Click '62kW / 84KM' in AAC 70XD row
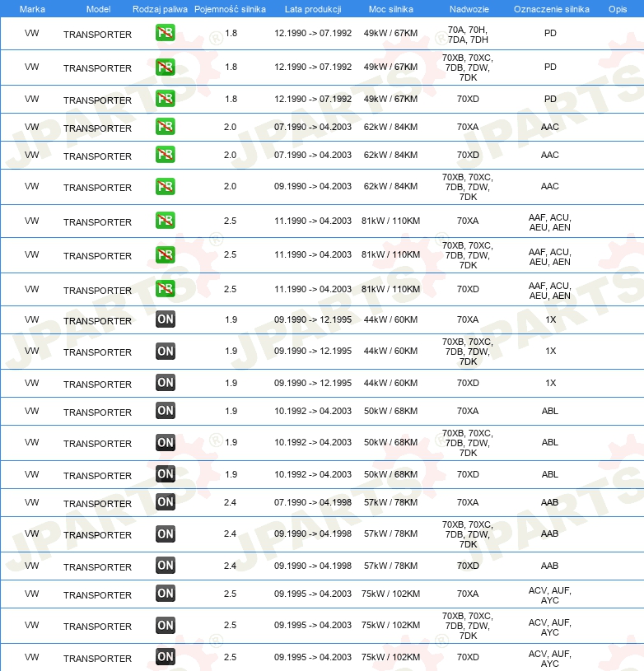Viewport: 644px width, 671px height. (390, 155)
